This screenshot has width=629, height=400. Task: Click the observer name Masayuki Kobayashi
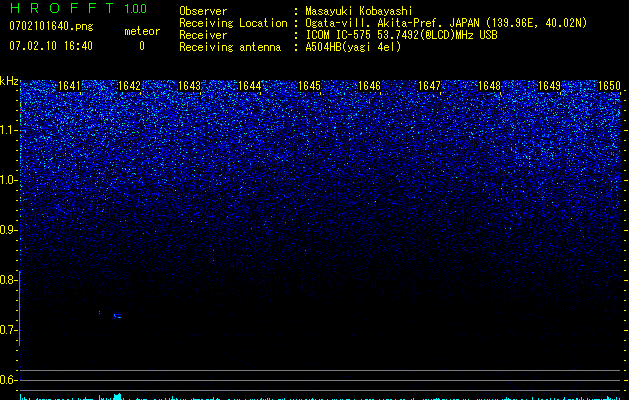(359, 11)
